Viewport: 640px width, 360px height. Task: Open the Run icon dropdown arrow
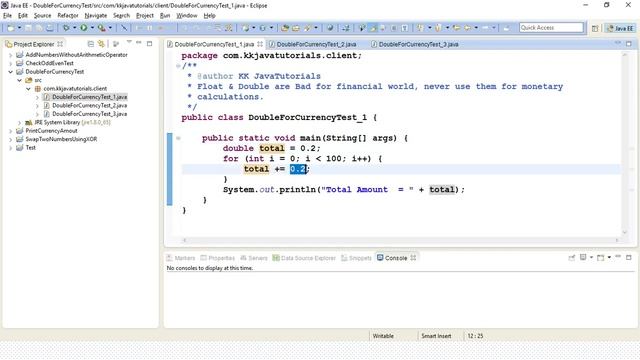pyautogui.click(x=92, y=28)
